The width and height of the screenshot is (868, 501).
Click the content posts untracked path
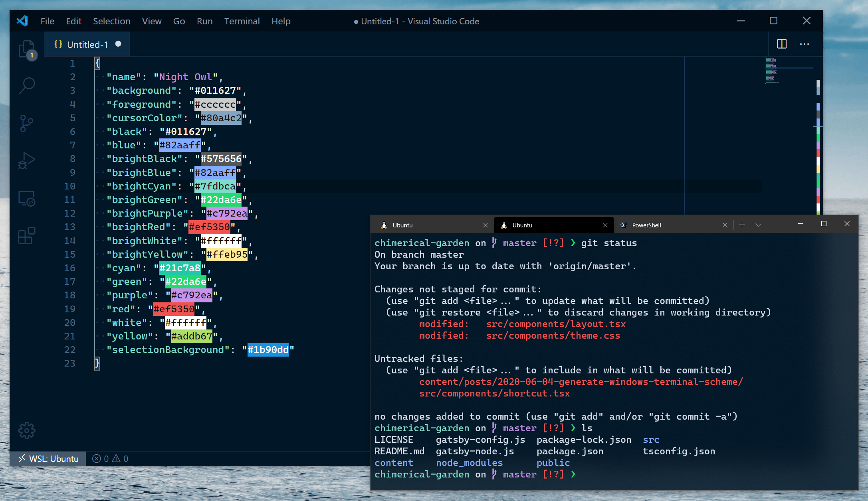(x=581, y=382)
